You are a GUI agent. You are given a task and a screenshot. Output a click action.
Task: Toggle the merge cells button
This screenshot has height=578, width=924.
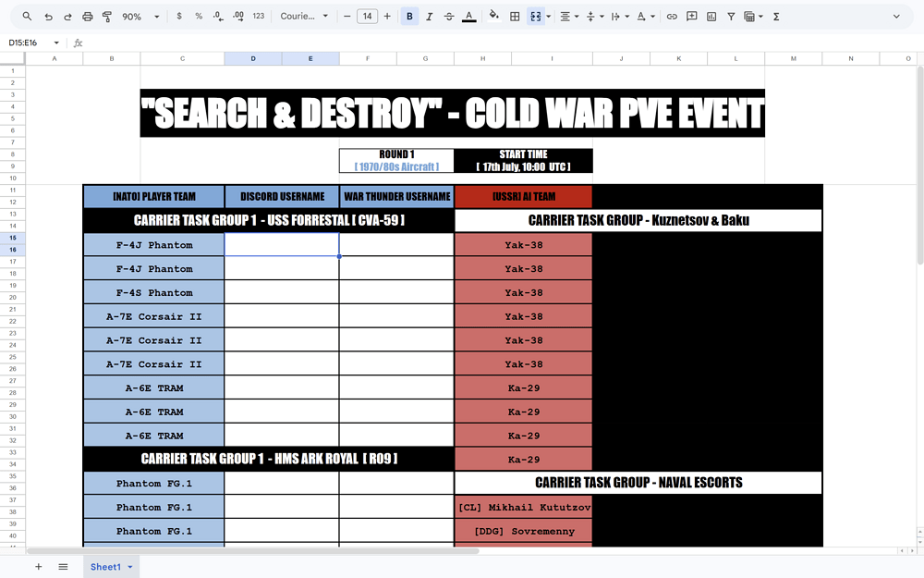tap(536, 17)
